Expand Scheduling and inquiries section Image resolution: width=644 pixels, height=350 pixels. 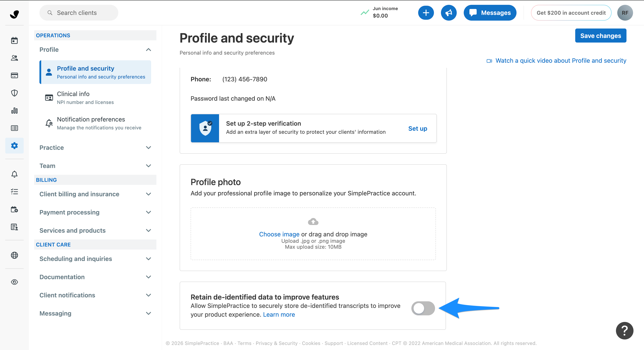coord(95,259)
